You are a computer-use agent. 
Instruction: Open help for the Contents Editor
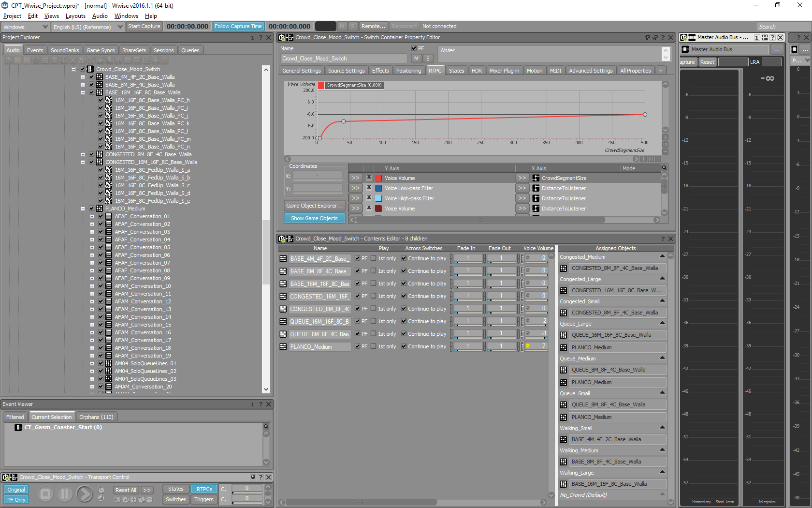(663, 239)
